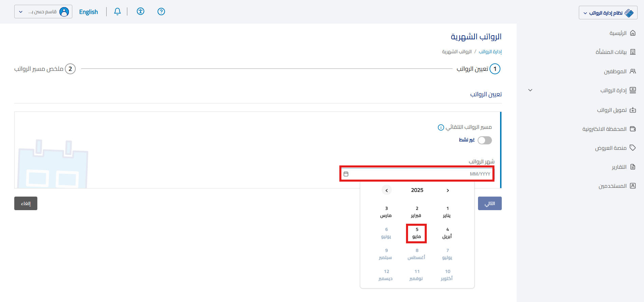The width and height of the screenshot is (644, 302).
Task: Click the notifications bell icon
Action: [117, 12]
